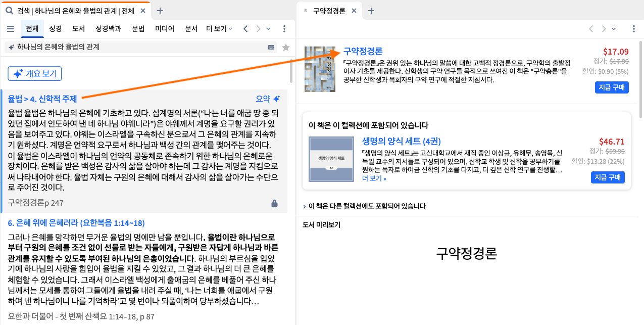Screen dimensions: 644x325
Task: Click the 구약정경론 book cover thumbnail
Action: (x=321, y=69)
